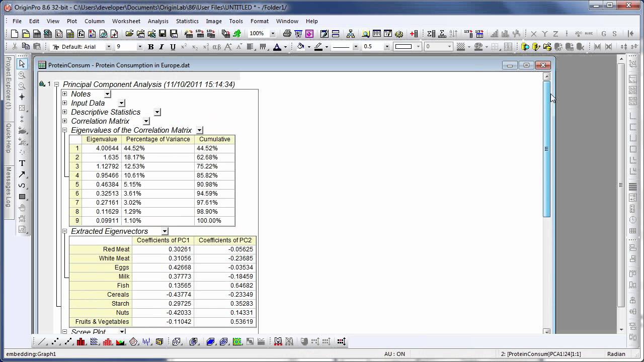Expand the Descriptive Statistics node
The width and height of the screenshot is (644, 362).
click(64, 112)
